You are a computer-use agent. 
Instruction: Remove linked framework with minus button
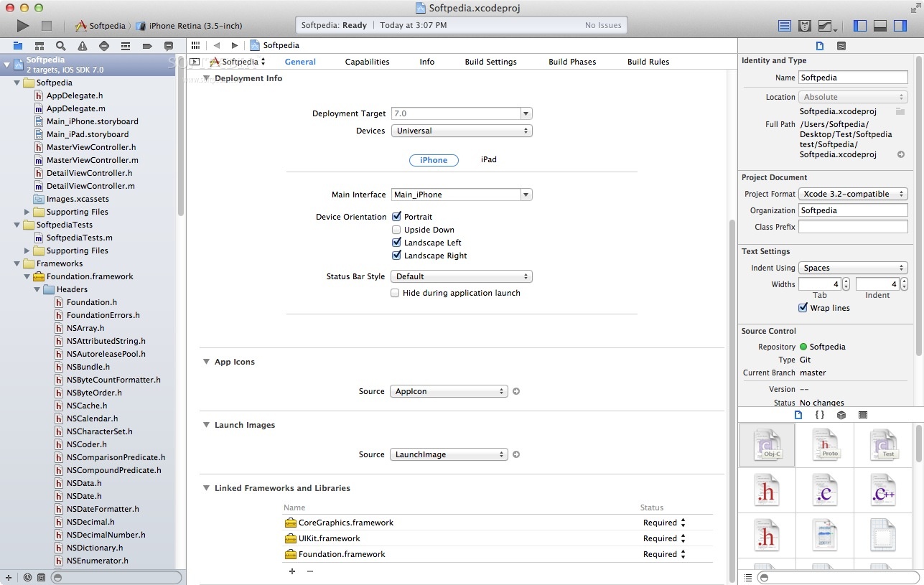click(310, 571)
